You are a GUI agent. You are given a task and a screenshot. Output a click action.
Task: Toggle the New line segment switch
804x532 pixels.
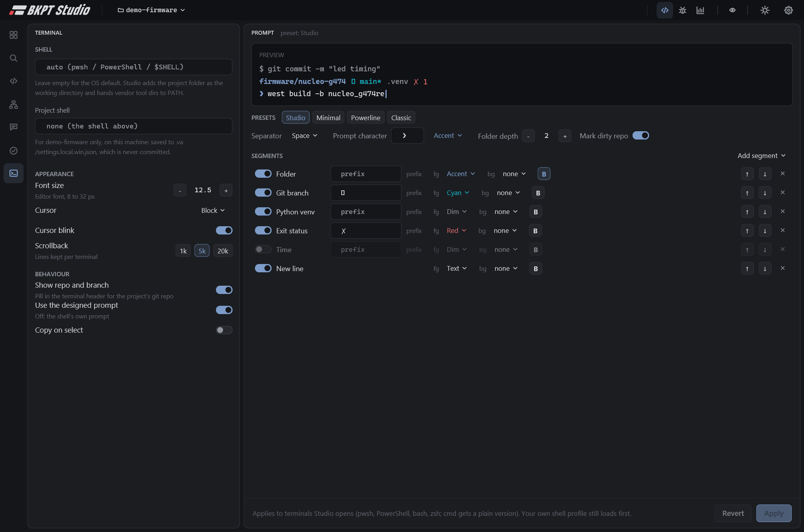click(263, 268)
